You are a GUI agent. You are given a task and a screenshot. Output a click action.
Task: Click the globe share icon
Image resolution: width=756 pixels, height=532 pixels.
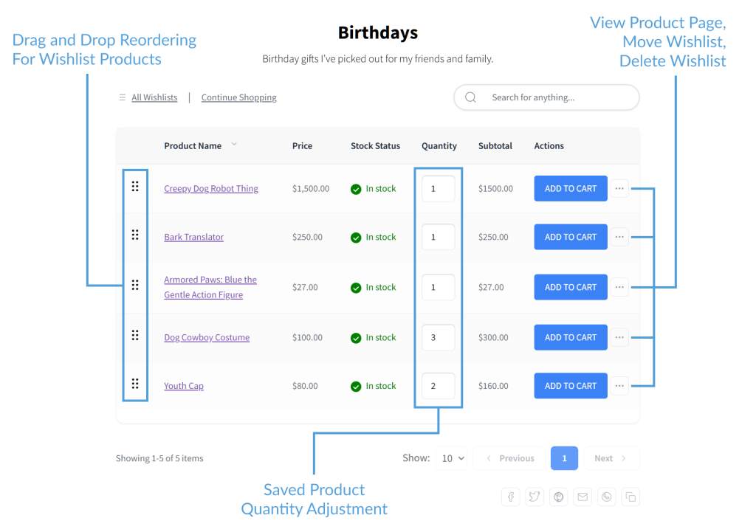[558, 497]
